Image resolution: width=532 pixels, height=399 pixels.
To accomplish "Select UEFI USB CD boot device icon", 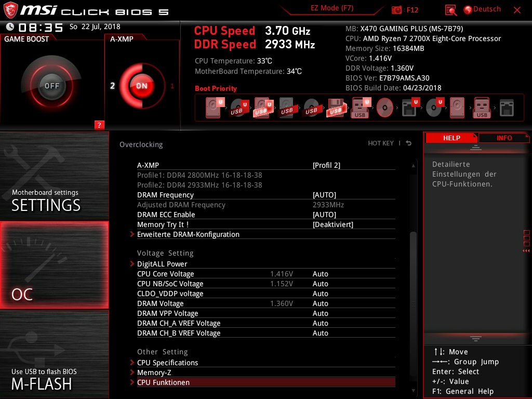I will tap(240, 108).
